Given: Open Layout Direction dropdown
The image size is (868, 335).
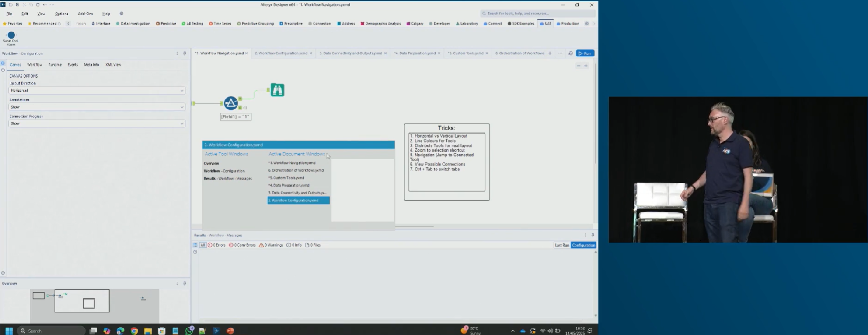Looking at the screenshot, I should tap(97, 90).
